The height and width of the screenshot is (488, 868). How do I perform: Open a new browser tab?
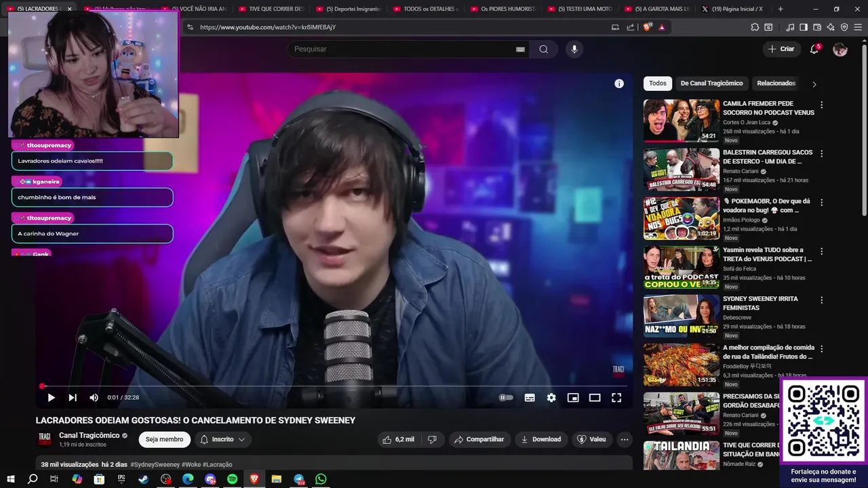point(781,9)
